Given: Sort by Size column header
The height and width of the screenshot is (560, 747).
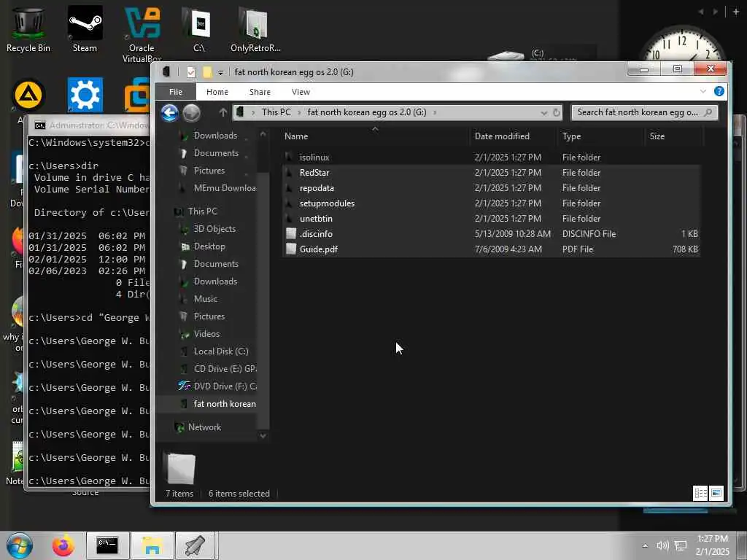Looking at the screenshot, I should (673, 136).
